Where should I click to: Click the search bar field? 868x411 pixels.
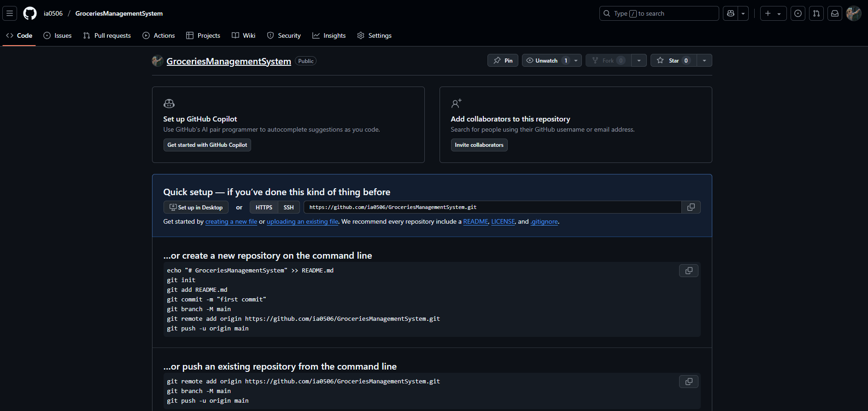point(659,13)
